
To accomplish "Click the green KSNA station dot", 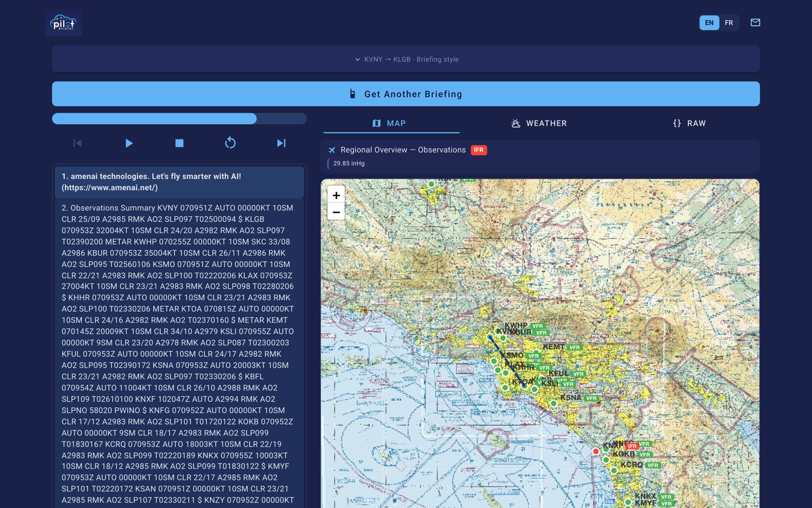I will [554, 404].
